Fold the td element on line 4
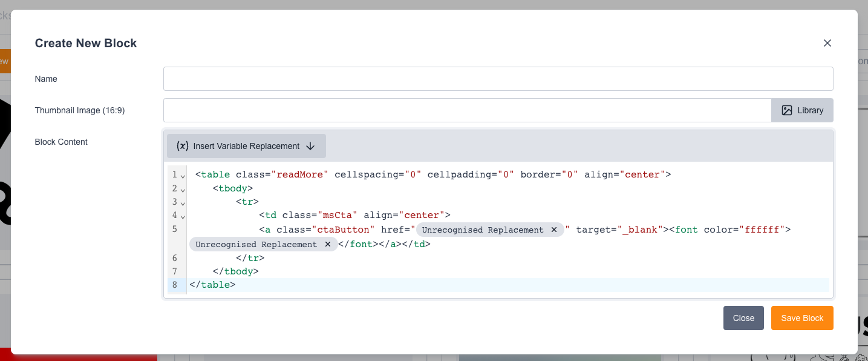This screenshot has height=361, width=868. click(x=183, y=217)
